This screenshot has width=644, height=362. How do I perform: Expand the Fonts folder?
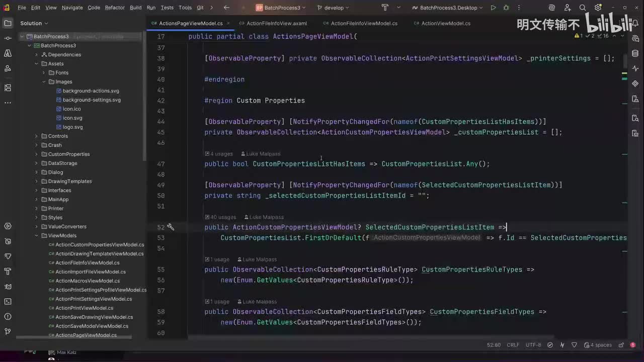coord(44,73)
